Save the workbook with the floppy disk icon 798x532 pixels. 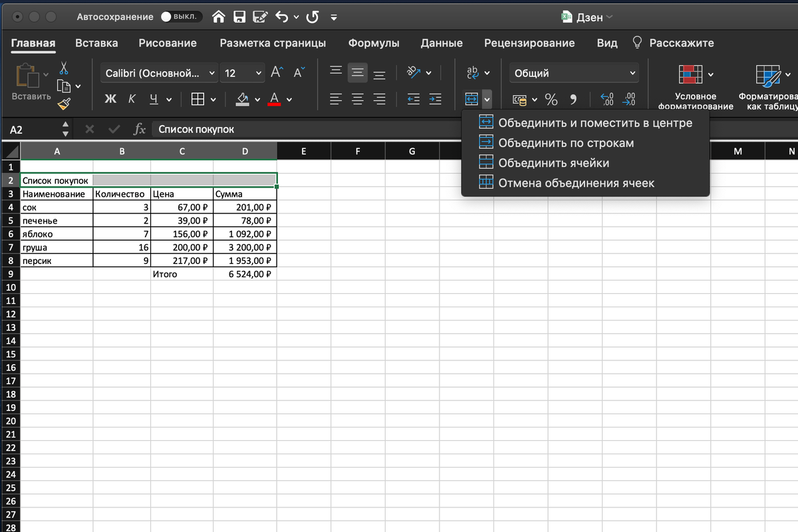coord(239,17)
